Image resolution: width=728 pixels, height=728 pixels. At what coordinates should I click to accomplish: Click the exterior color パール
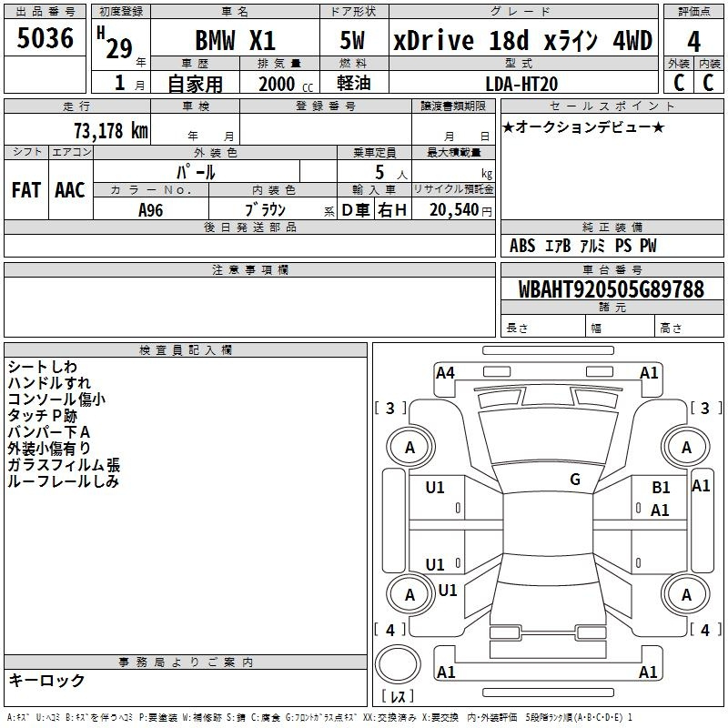(x=196, y=172)
